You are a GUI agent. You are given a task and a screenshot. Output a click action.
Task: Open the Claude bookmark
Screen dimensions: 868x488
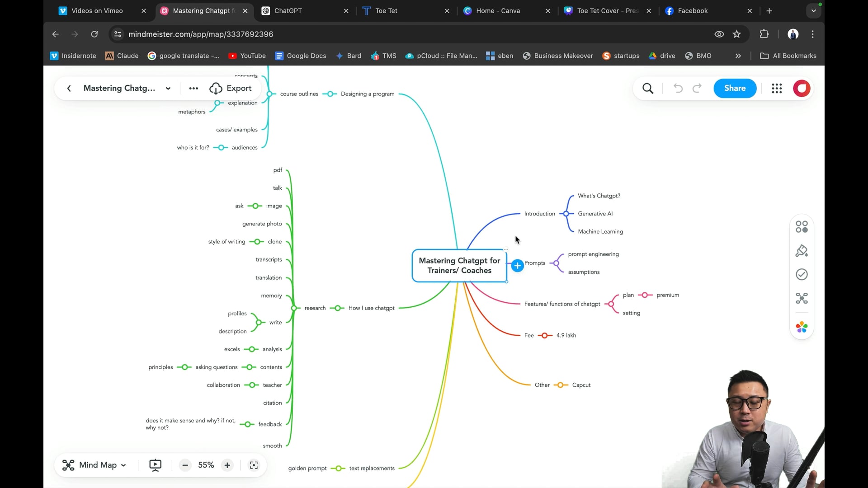tap(122, 56)
